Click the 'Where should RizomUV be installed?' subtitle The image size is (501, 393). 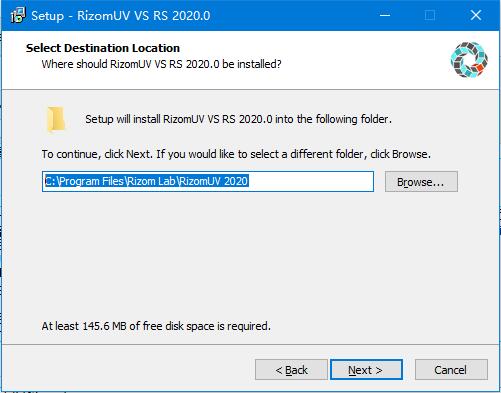click(161, 64)
